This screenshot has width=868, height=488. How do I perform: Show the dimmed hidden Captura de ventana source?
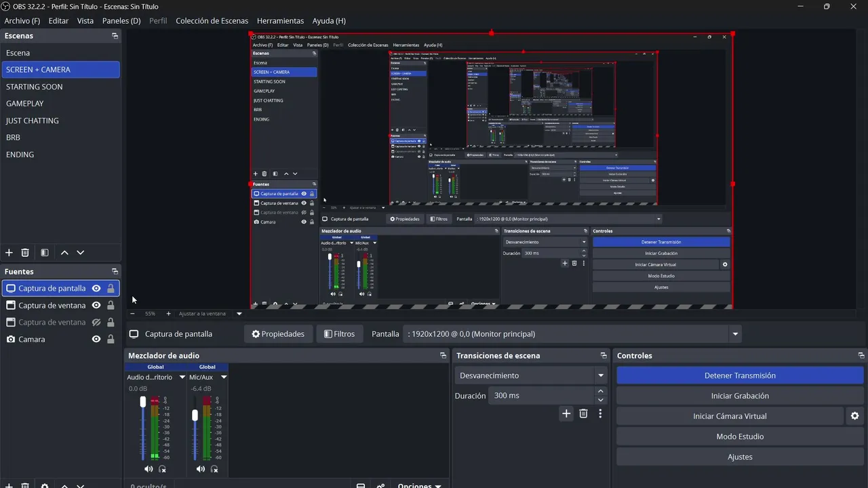(x=96, y=323)
